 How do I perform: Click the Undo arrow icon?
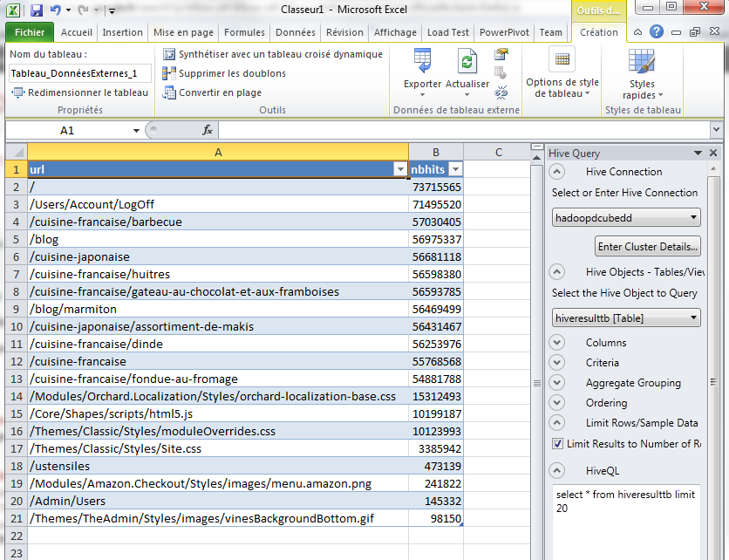(55, 10)
